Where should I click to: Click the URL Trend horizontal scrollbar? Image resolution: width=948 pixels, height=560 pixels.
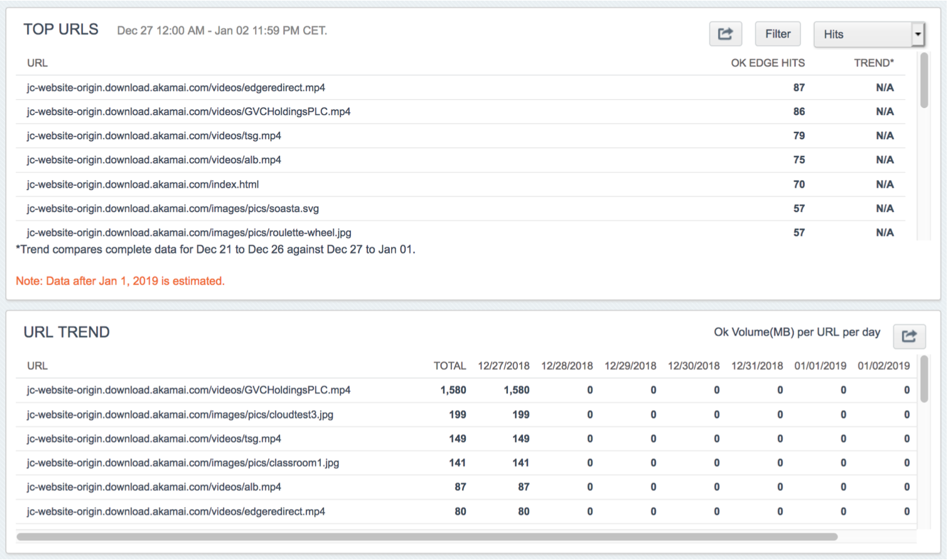[x=427, y=537]
